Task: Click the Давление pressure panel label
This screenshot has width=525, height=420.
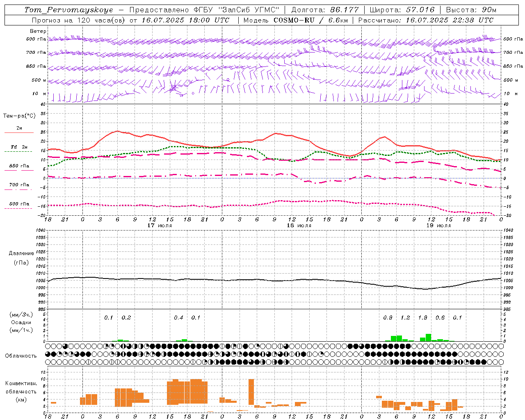Action: 21,253
